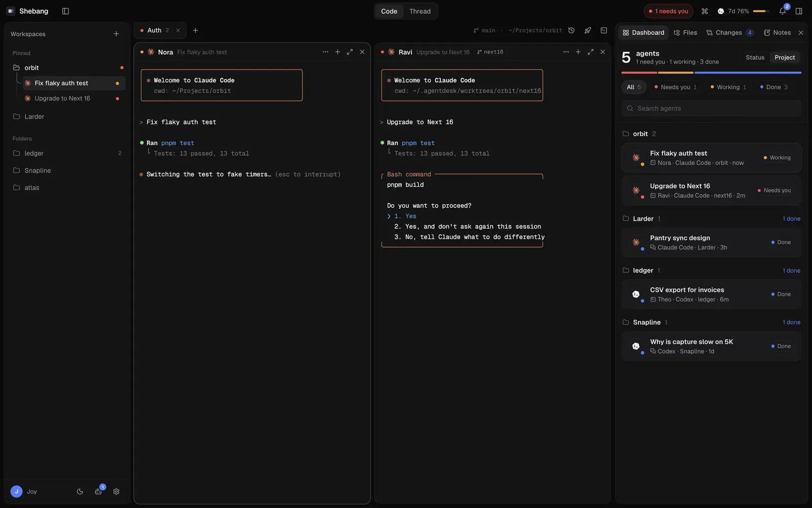The width and height of the screenshot is (812, 508).
Task: Toggle the right panel layout icon
Action: pos(799,11)
